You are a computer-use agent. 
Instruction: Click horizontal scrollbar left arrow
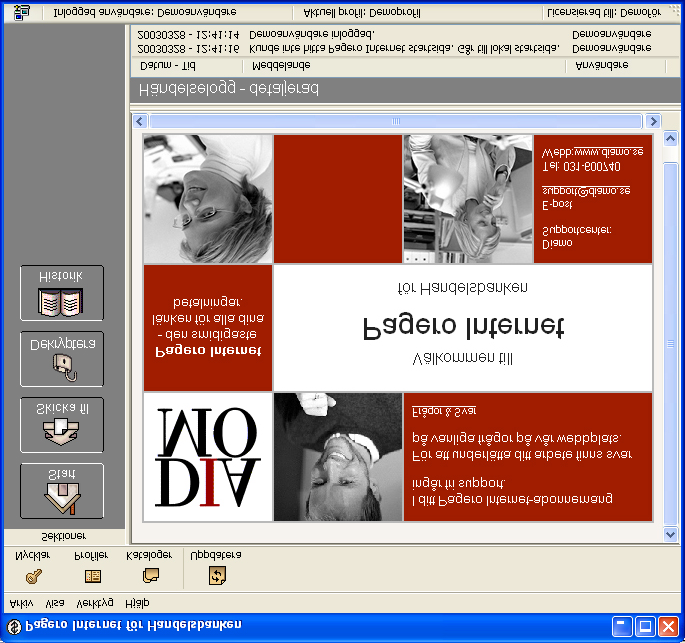[140, 121]
